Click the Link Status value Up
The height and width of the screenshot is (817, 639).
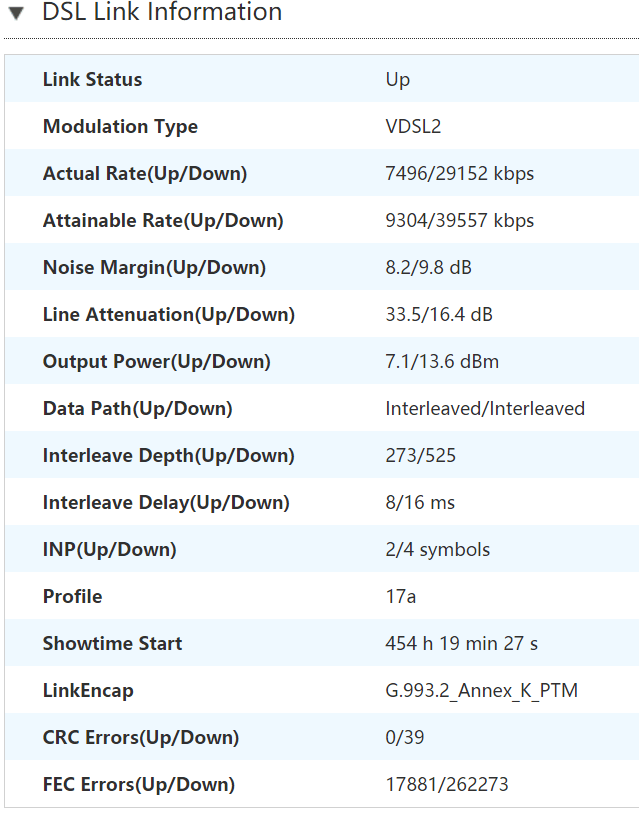pyautogui.click(x=397, y=80)
